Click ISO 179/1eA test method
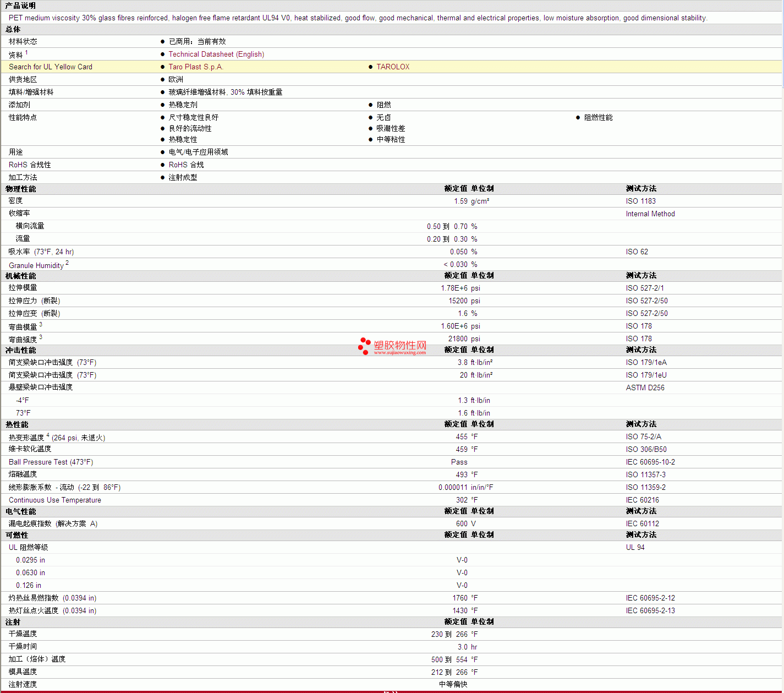This screenshot has width=784, height=693. tap(646, 362)
